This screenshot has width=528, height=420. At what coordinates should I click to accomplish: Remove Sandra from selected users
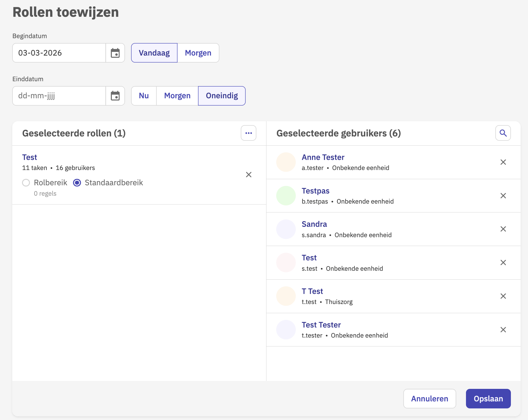503,229
